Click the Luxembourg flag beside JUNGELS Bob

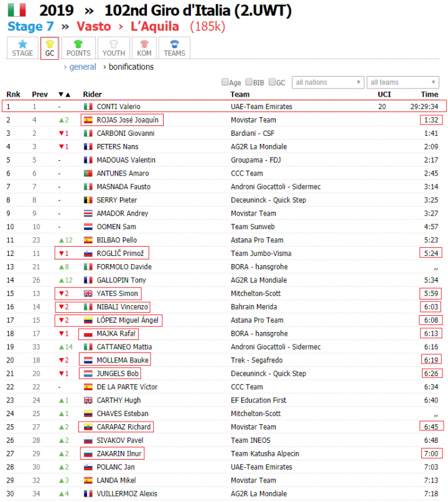pyautogui.click(x=88, y=374)
